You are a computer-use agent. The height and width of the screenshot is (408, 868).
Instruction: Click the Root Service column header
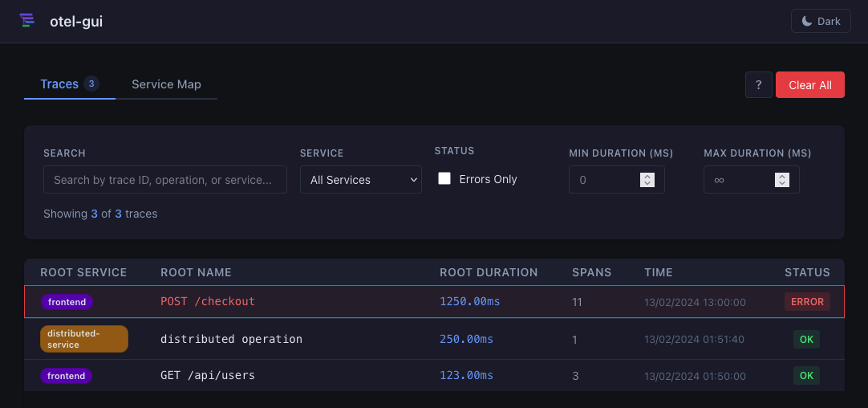(x=83, y=272)
